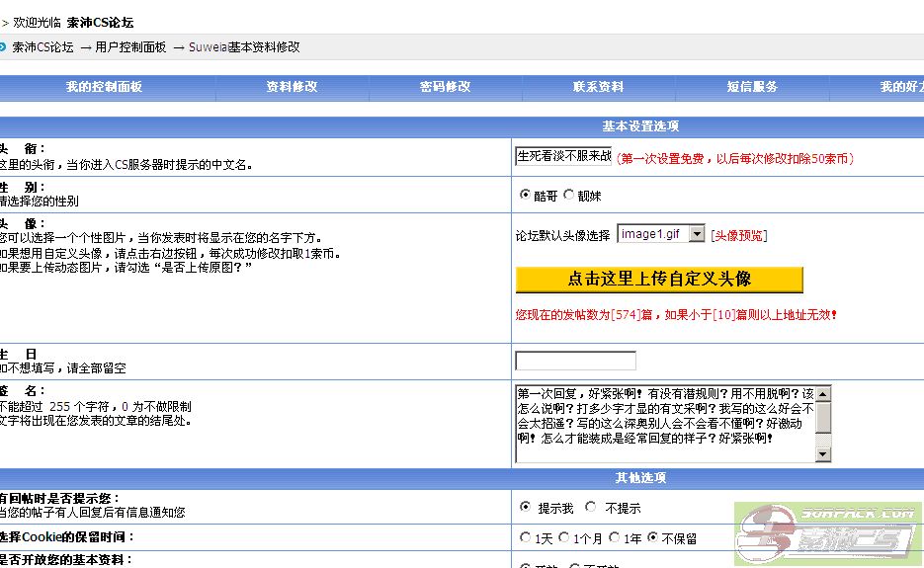
Task: Expand the image1.gif avatar dropdown
Action: [x=697, y=234]
